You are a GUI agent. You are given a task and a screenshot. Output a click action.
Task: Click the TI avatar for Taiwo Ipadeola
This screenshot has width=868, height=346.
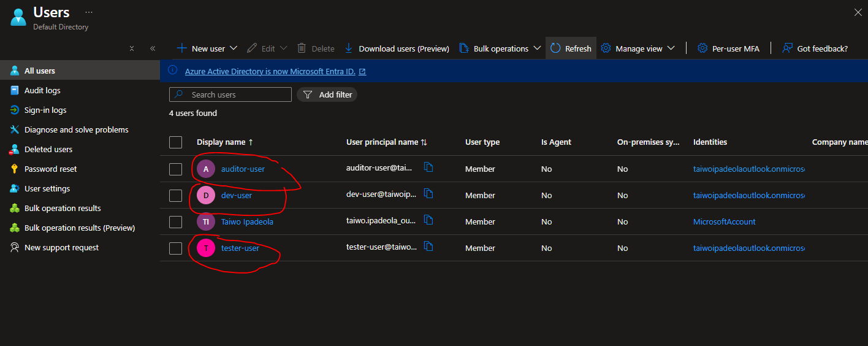click(x=206, y=221)
